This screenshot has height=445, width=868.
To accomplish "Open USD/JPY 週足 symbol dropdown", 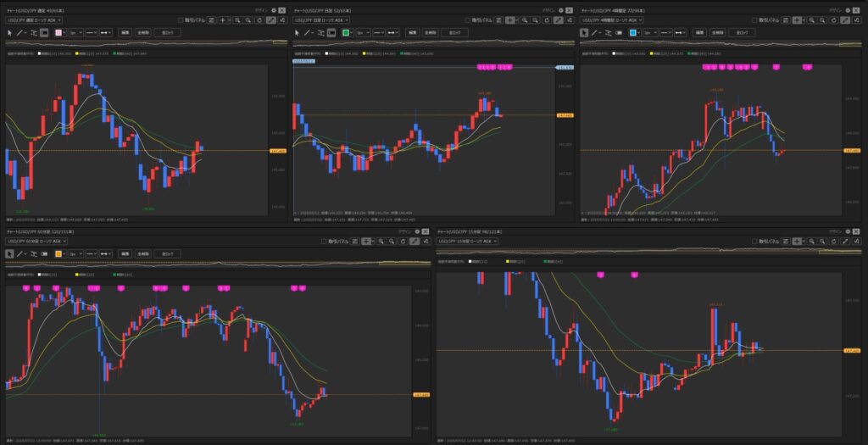I will coord(34,20).
